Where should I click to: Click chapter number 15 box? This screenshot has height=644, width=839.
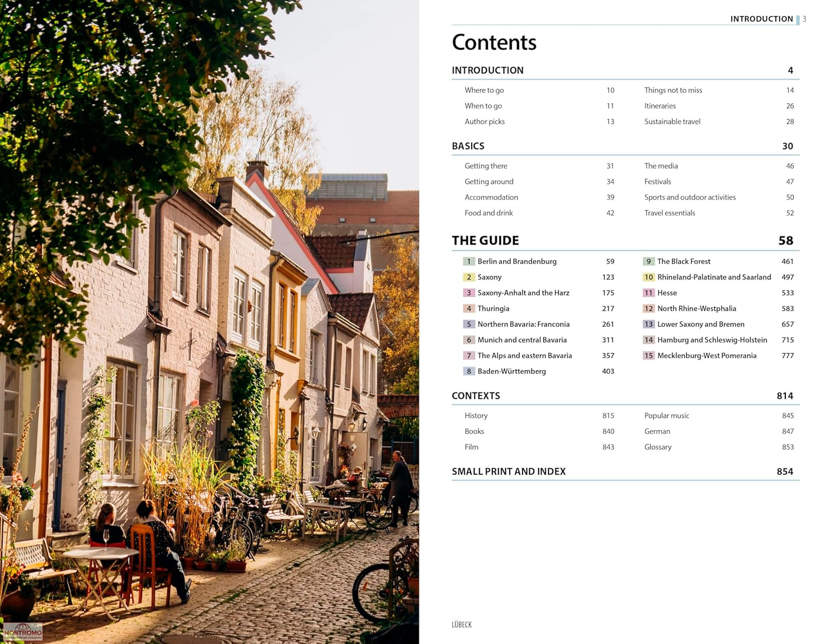coord(649,355)
